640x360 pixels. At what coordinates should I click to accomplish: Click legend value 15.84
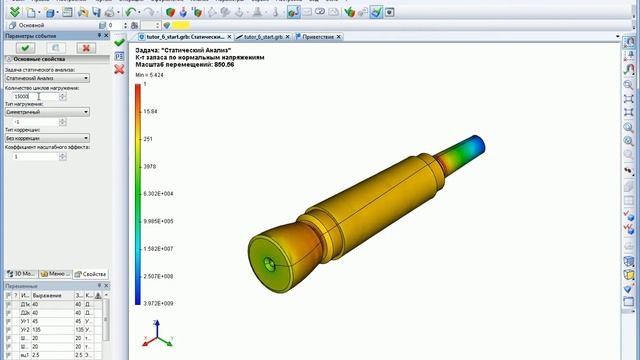pyautogui.click(x=150, y=111)
